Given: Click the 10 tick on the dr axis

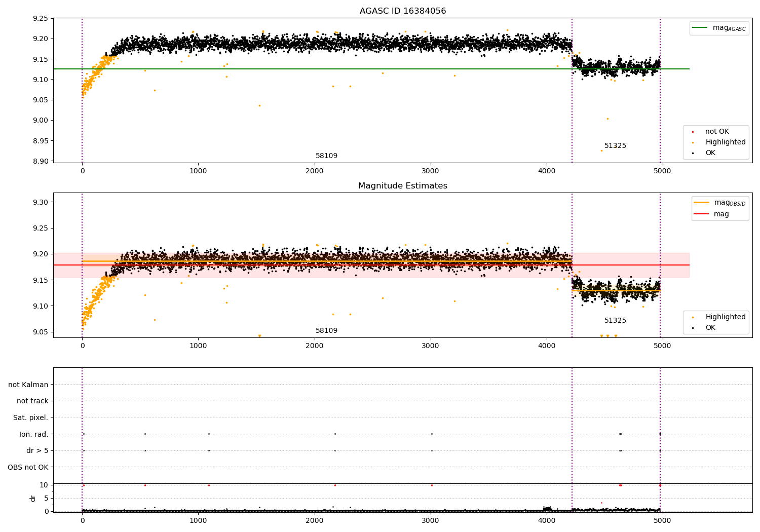Looking at the screenshot, I should [44, 485].
